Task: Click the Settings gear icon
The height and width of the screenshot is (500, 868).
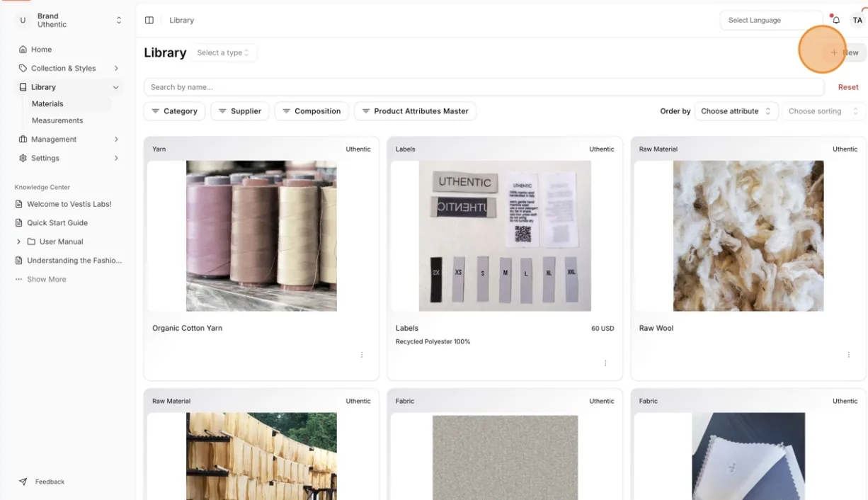Action: (x=23, y=158)
